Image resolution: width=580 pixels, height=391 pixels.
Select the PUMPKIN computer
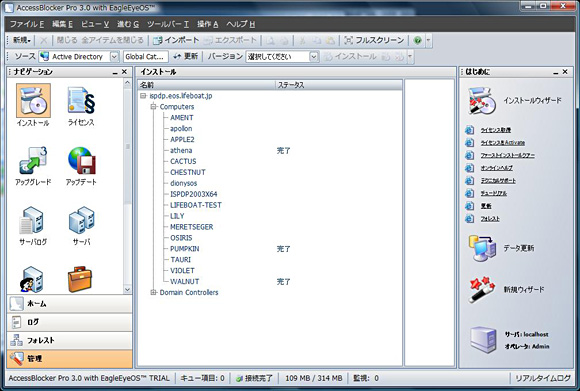pyautogui.click(x=185, y=249)
